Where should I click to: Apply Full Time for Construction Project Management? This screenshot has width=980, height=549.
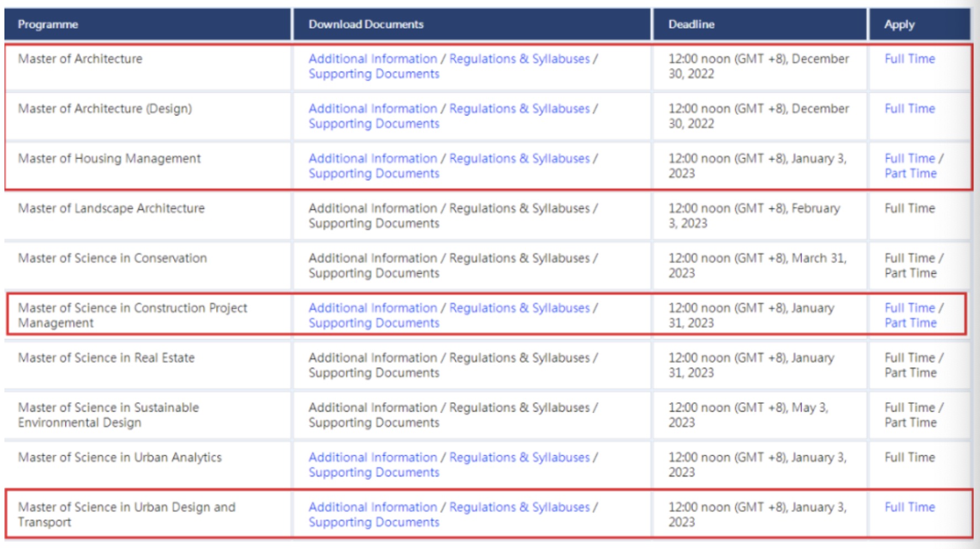coord(909,308)
